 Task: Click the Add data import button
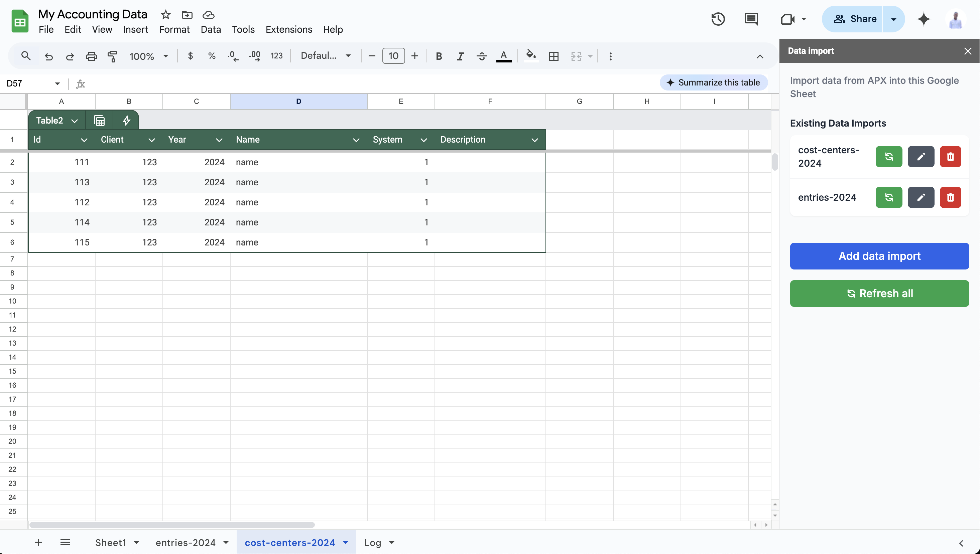point(879,256)
